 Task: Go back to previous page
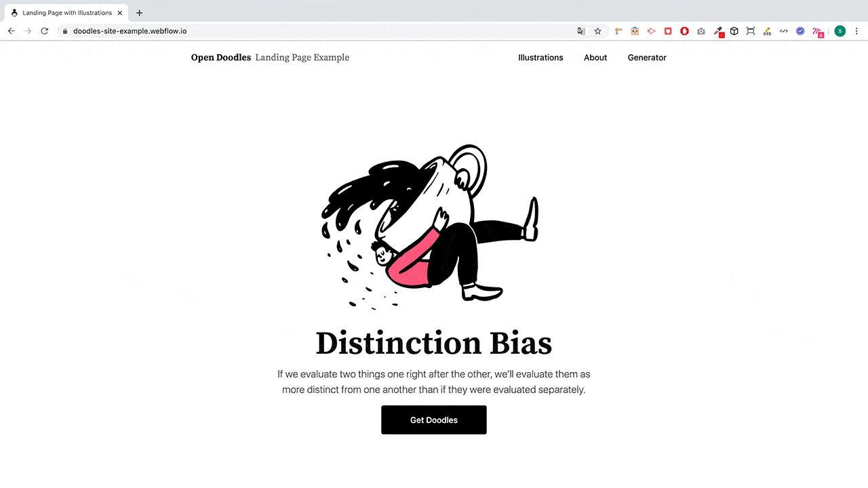[12, 31]
